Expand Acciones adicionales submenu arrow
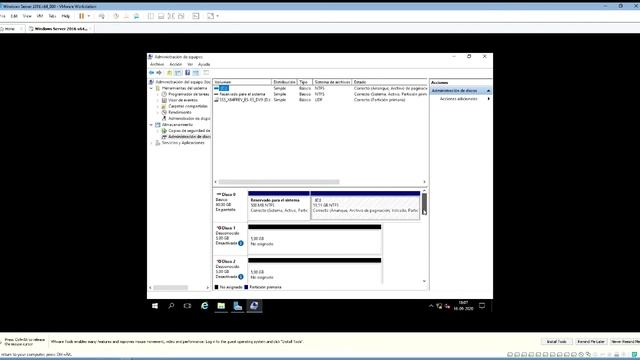This screenshot has width=640, height=360. [x=489, y=99]
